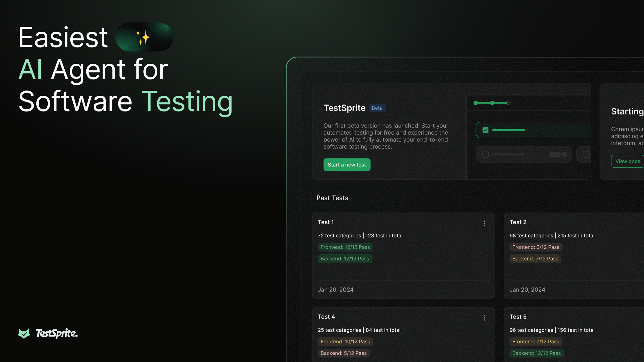
Task: Click View docs link on right panel
Action: click(x=627, y=161)
